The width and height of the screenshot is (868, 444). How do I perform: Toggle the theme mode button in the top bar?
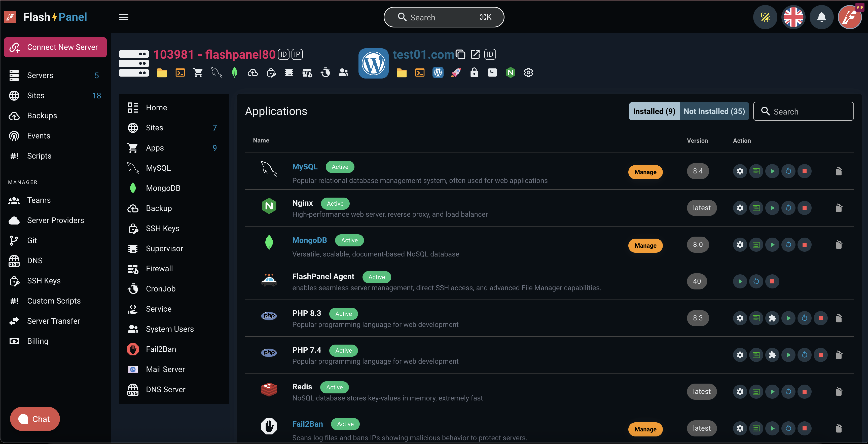tap(765, 17)
